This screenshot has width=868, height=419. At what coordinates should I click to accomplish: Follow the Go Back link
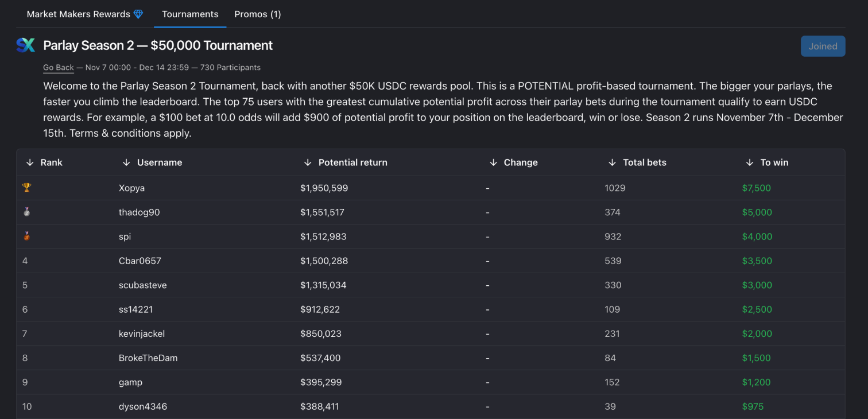pyautogui.click(x=59, y=68)
